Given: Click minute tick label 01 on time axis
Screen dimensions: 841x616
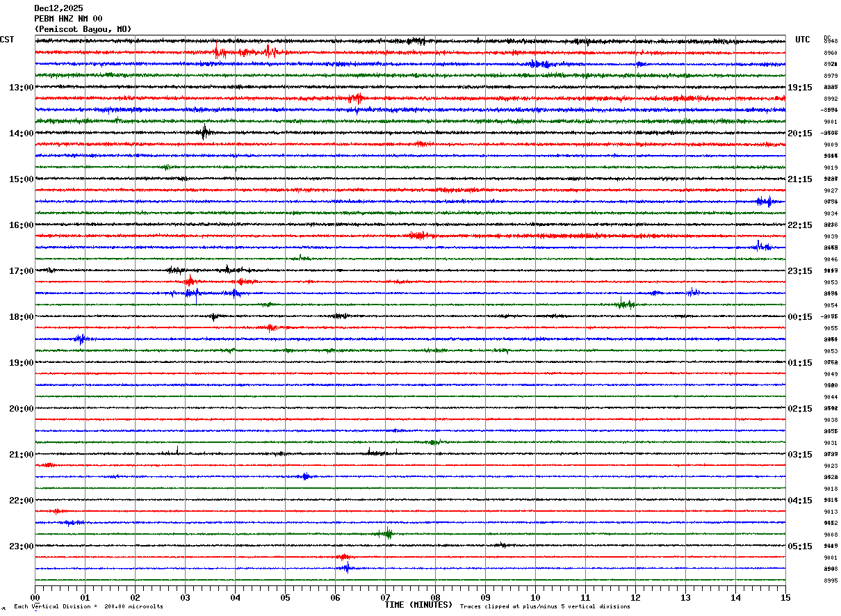Looking at the screenshot, I should 85,597.
